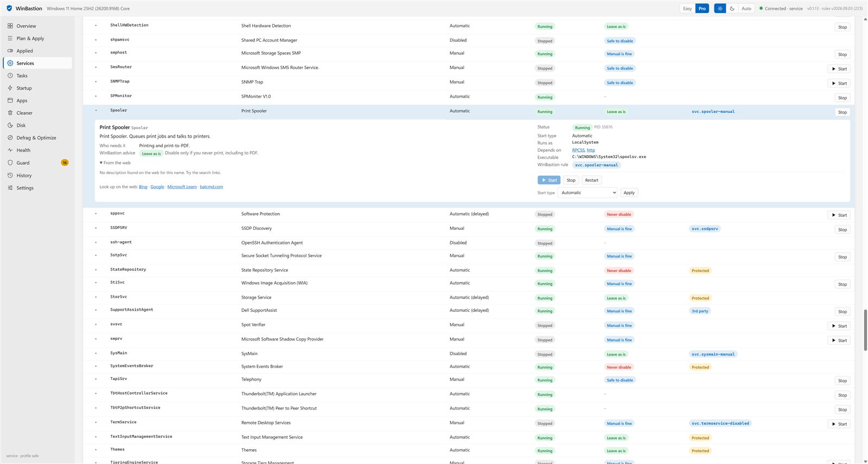Follow the RPCSS dependency link

pyautogui.click(x=578, y=150)
